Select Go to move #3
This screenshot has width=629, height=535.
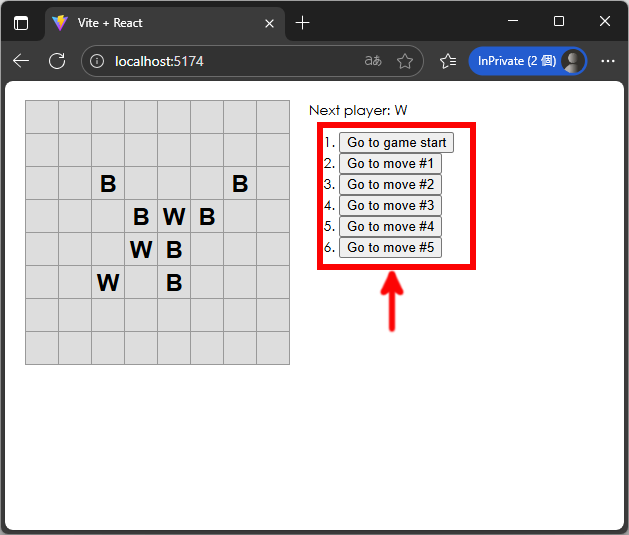coord(390,206)
